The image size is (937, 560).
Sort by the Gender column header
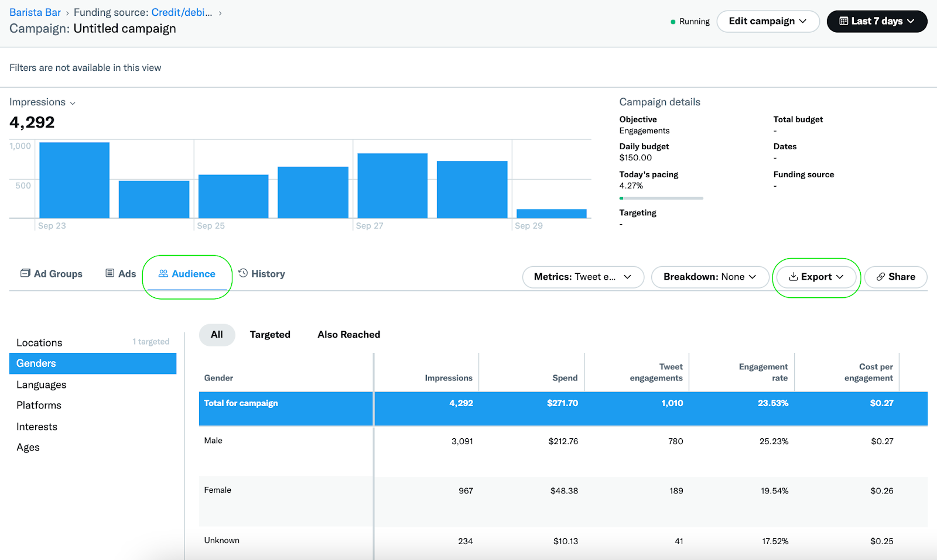tap(218, 378)
